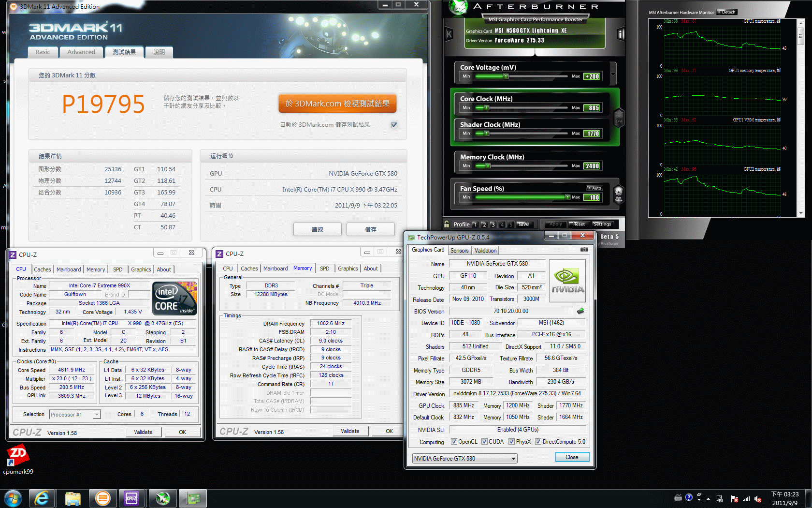Viewport: 812px width, 508px height.
Task: Click the taskbar clock showing 03:23
Action: coord(784,498)
